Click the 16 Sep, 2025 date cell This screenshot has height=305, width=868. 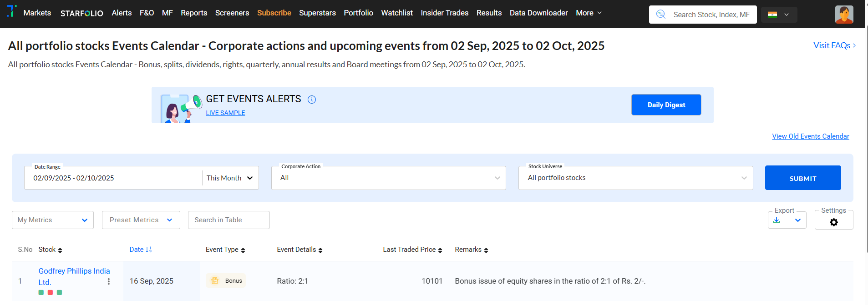pos(152,281)
